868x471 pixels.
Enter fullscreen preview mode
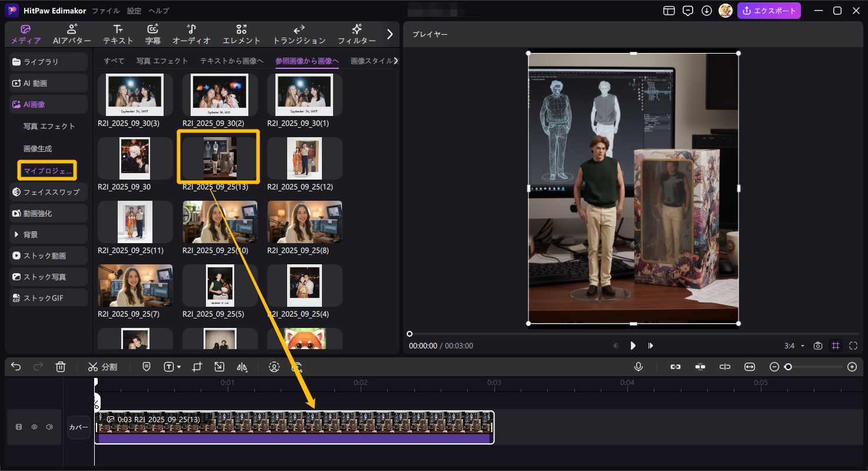click(x=853, y=346)
